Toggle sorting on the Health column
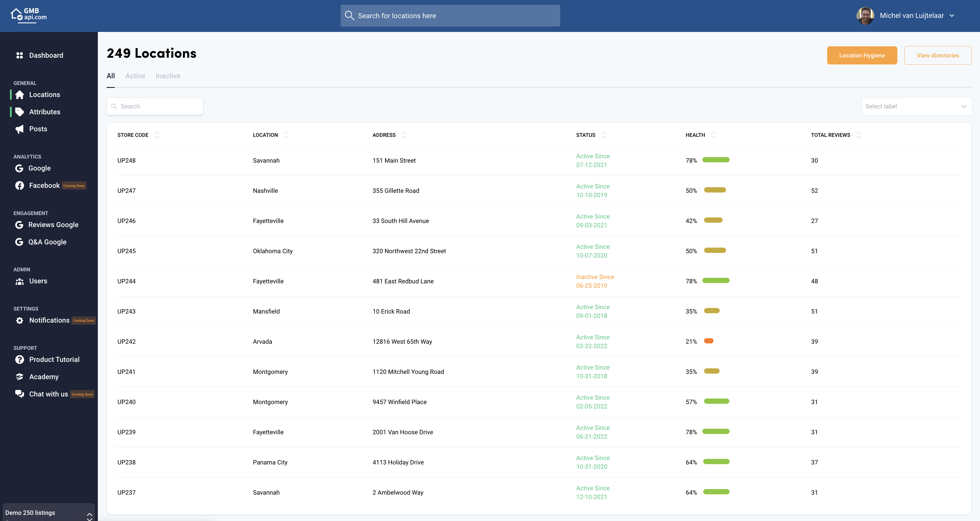This screenshot has width=980, height=521. [713, 135]
